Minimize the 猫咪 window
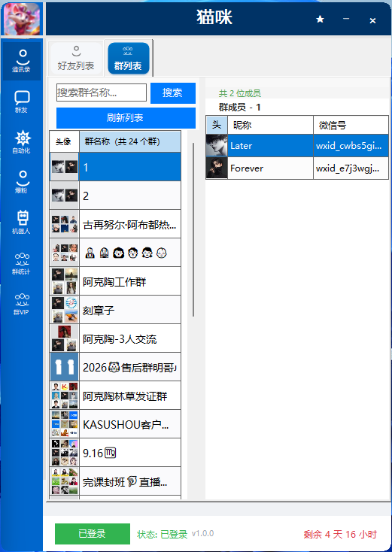The height and width of the screenshot is (552, 392). click(346, 19)
